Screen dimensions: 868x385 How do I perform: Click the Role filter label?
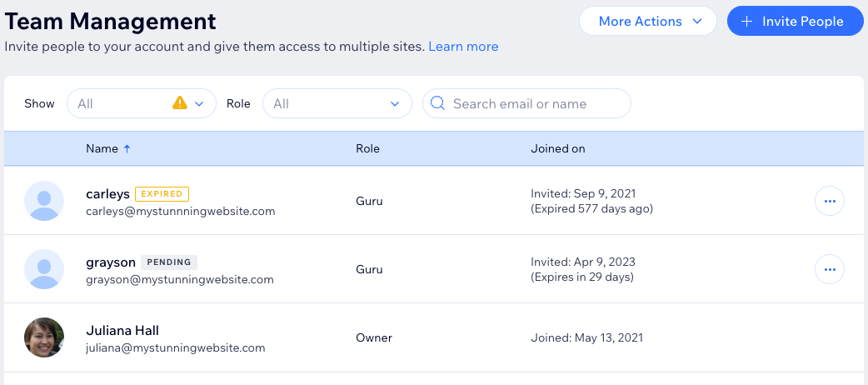click(x=238, y=103)
